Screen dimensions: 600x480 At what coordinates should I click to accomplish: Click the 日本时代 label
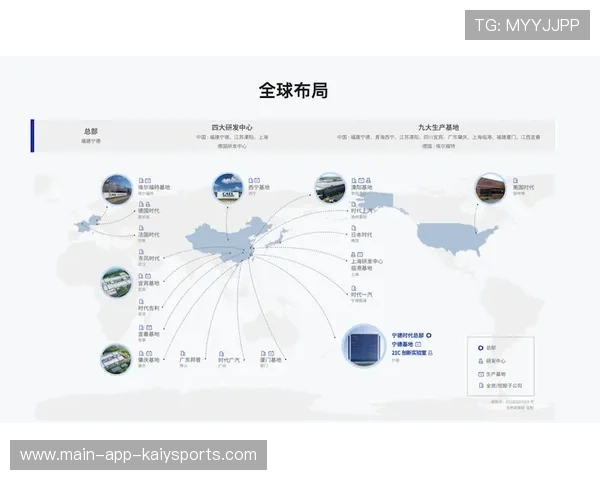[362, 235]
